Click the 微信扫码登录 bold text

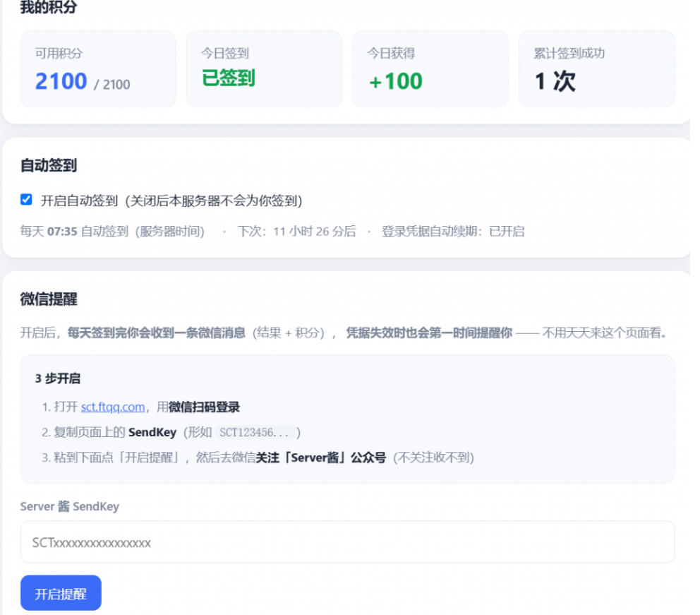[x=204, y=407]
